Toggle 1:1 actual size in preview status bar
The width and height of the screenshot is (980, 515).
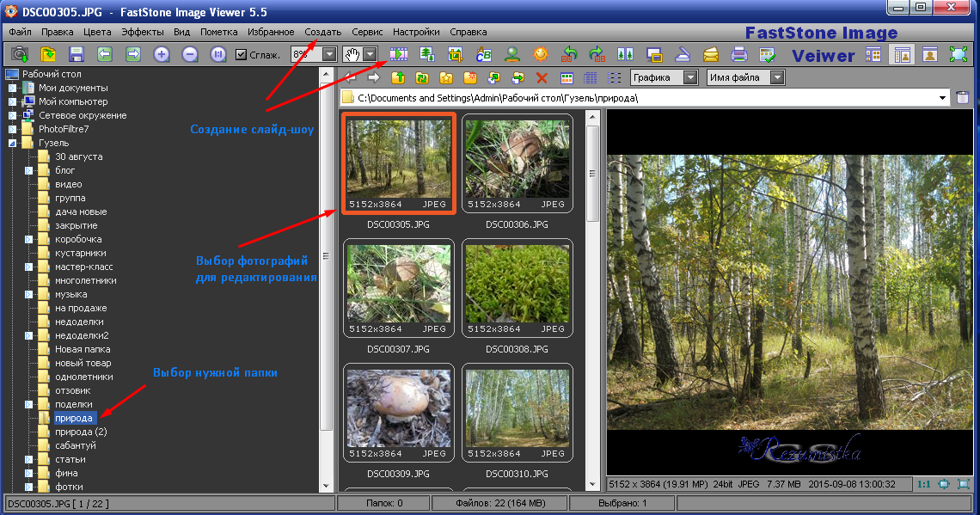pyautogui.click(x=924, y=484)
